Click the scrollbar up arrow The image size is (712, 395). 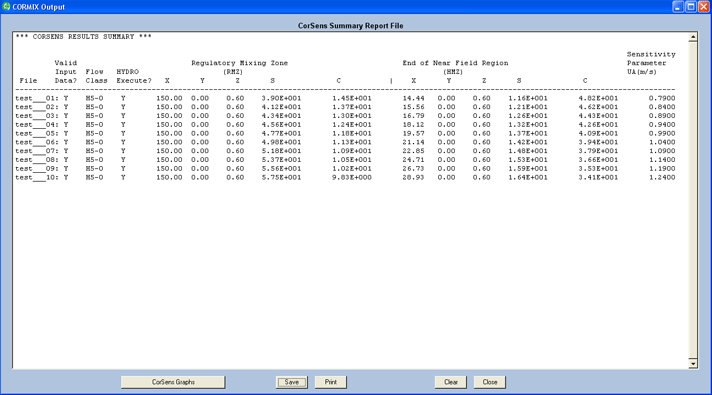tap(693, 37)
